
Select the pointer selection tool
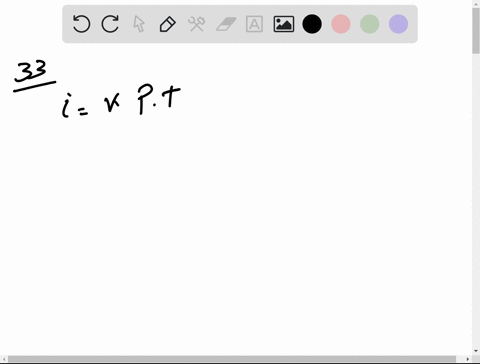pos(139,24)
